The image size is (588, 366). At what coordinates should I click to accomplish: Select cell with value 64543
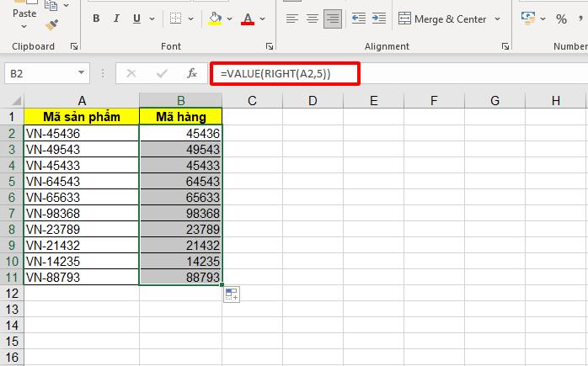point(181,181)
